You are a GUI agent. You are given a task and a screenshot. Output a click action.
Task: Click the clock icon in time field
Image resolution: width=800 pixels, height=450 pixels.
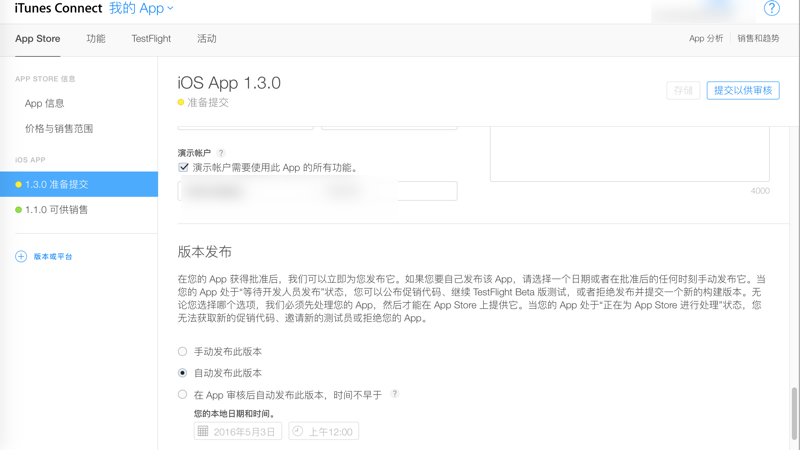(297, 431)
